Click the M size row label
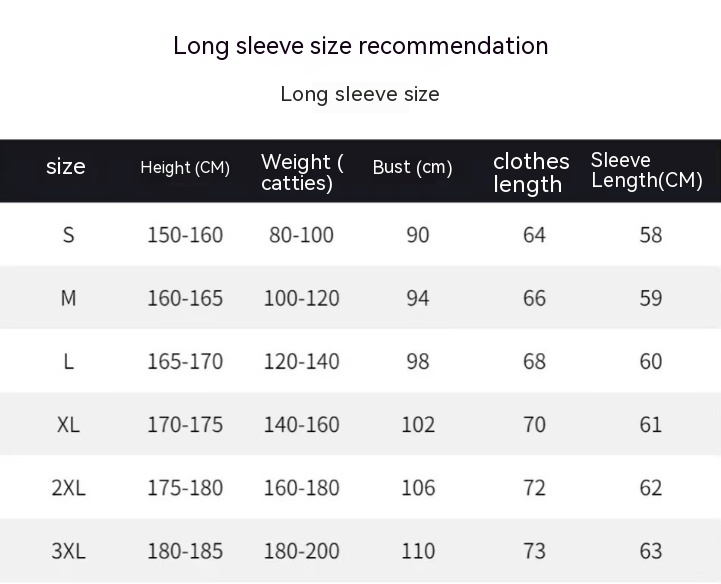Viewport: 721px width, 584px height. coord(68,298)
